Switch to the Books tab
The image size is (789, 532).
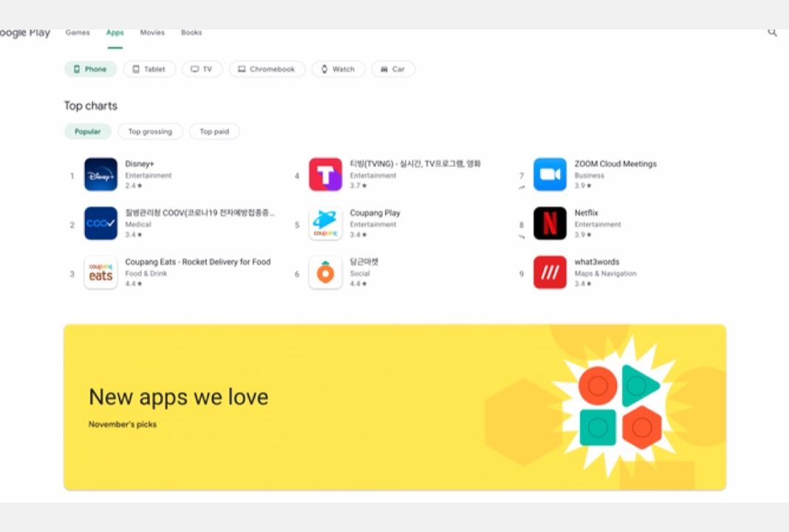(x=191, y=33)
